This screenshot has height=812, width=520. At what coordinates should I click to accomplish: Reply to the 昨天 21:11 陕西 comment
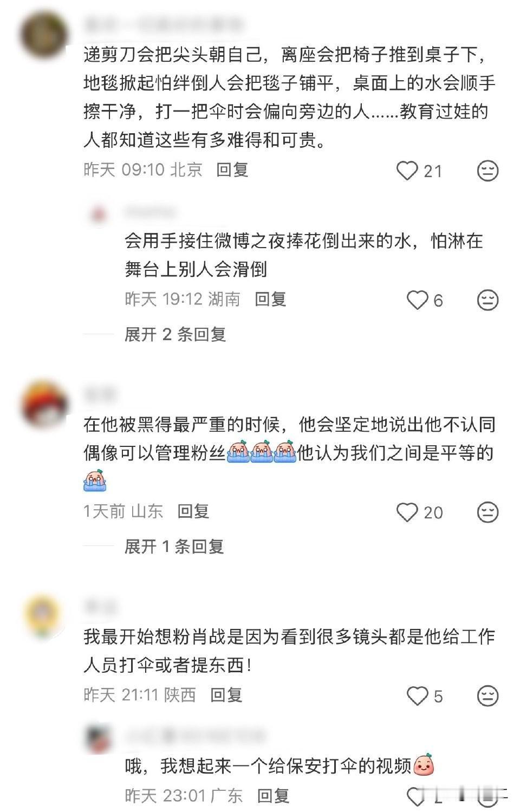coord(226,694)
